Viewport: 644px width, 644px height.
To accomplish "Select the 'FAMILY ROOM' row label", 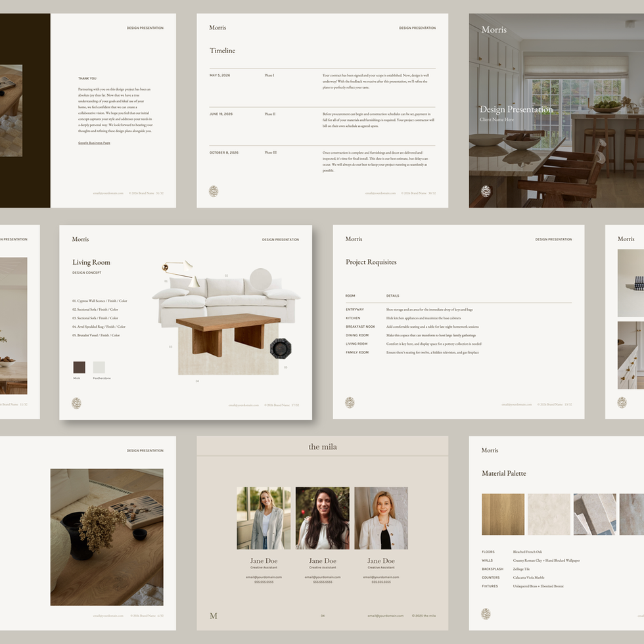I will [x=357, y=352].
